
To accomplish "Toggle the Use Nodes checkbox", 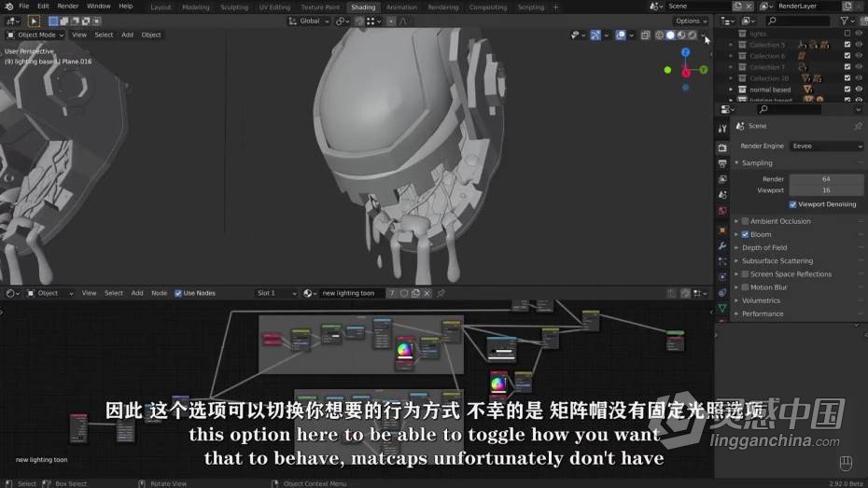I will click(178, 293).
